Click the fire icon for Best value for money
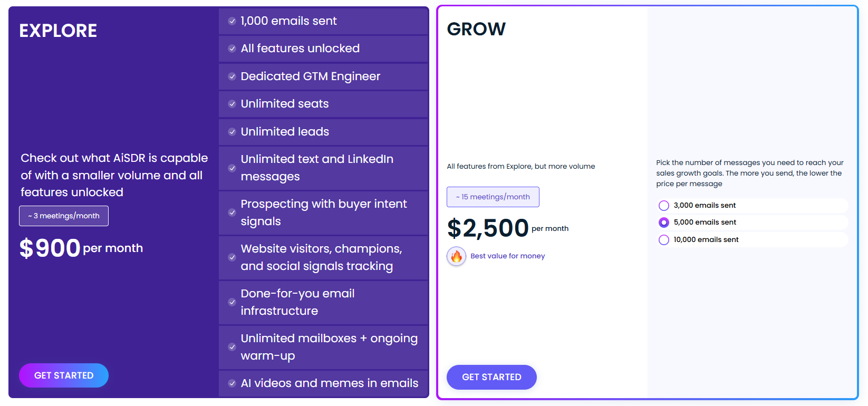The height and width of the screenshot is (406, 868). [456, 256]
